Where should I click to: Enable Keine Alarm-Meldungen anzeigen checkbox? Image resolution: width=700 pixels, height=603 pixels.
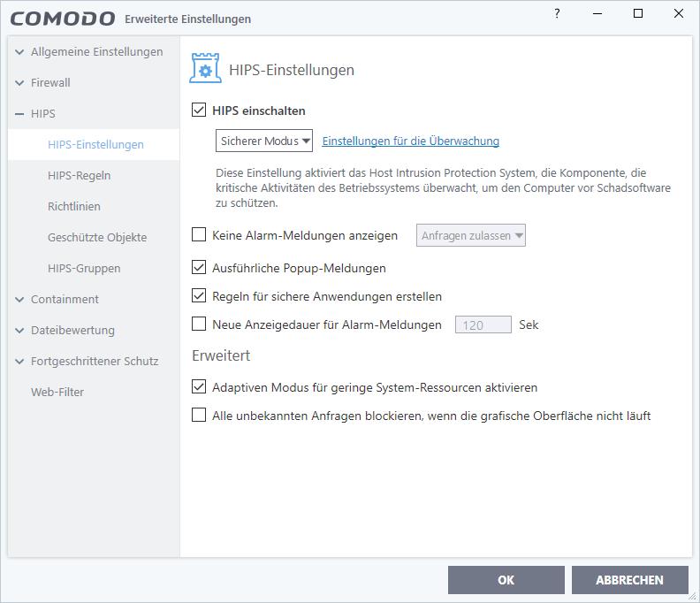[x=199, y=234]
